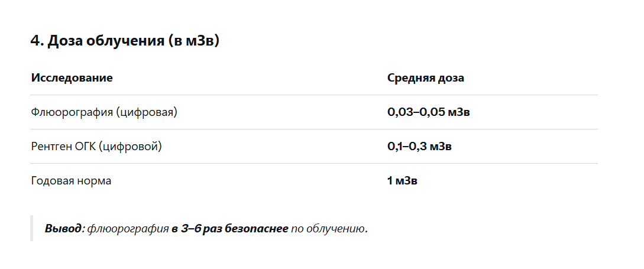
Task: Click the annual limit value "1 мЗв"
Action: tap(402, 180)
